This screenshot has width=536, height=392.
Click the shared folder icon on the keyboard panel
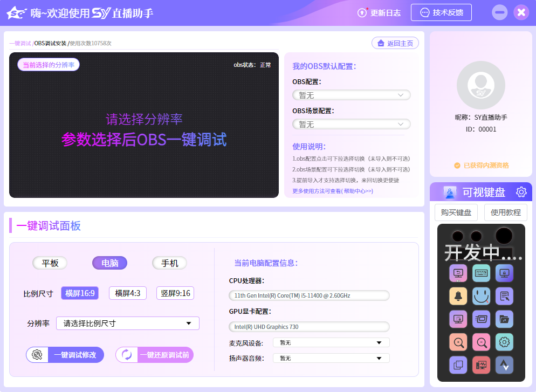(504, 319)
